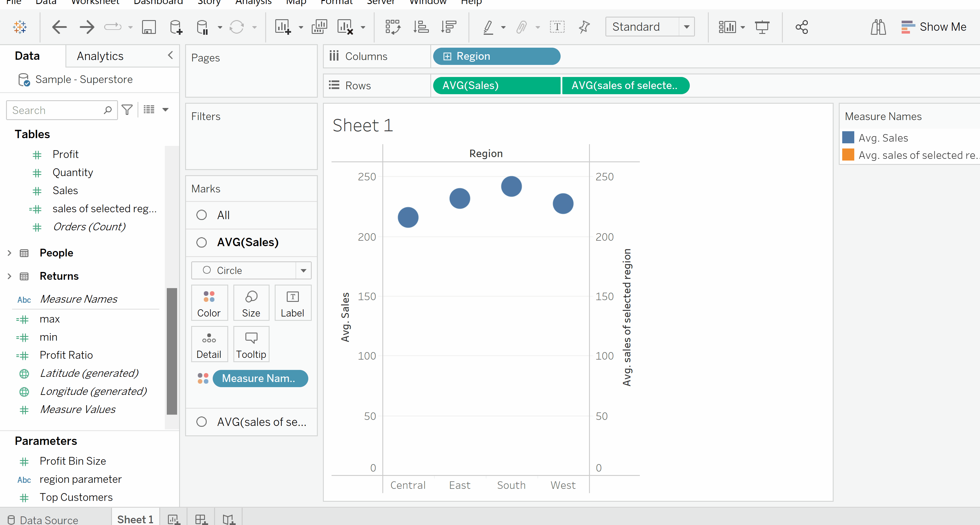Click the Show Me button
This screenshot has width=980, height=525.
934,27
